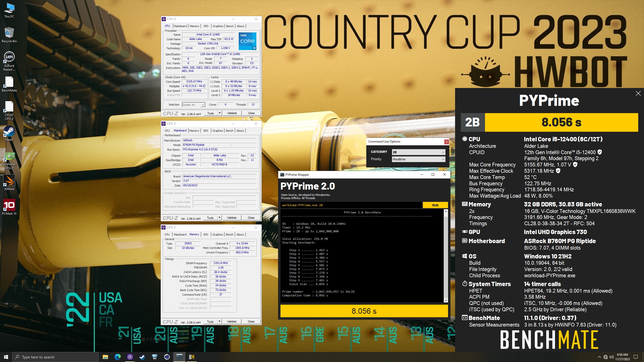644x362 pixels.
Task: Open SPD tab in top CPU-Z window
Action: pos(206,26)
